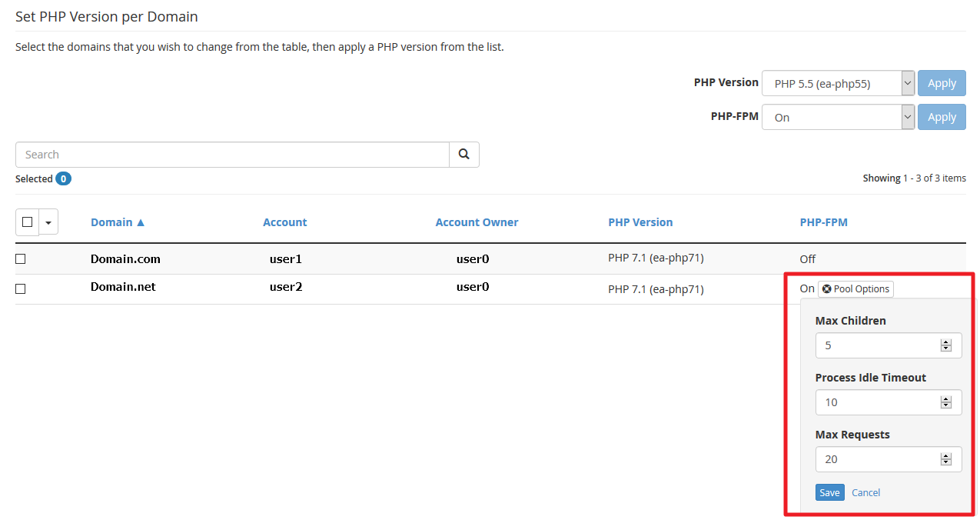Click the Selected count badge

tap(63, 178)
